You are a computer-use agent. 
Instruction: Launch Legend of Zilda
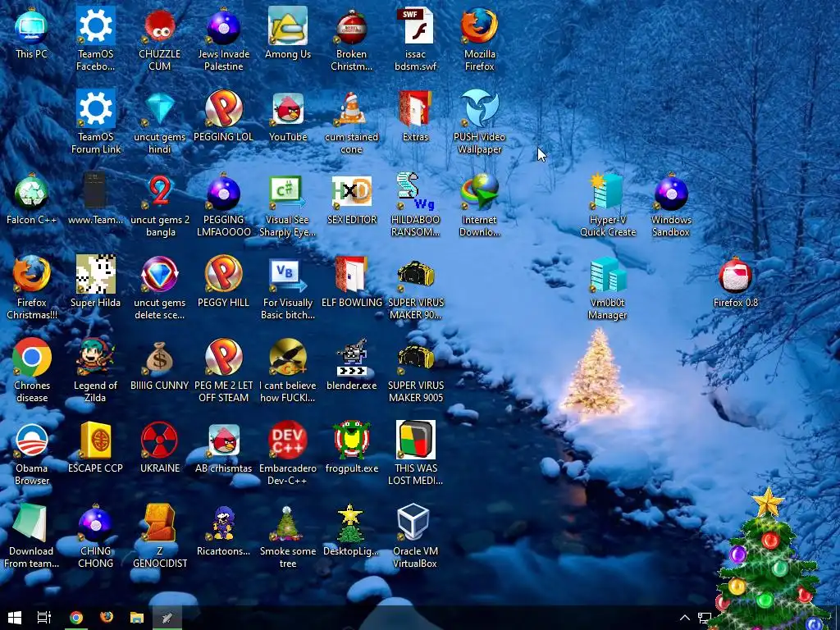click(x=95, y=357)
